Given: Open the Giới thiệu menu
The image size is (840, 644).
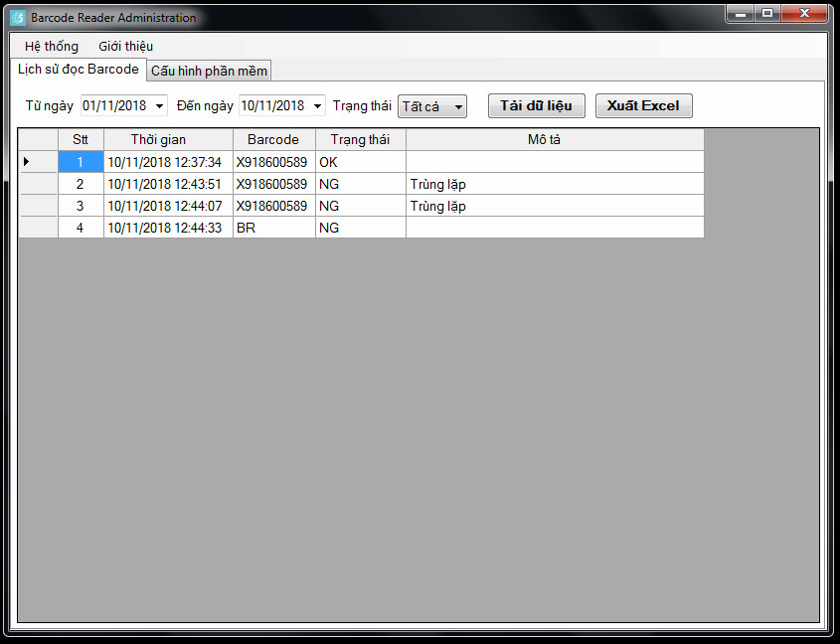Looking at the screenshot, I should click(x=125, y=47).
